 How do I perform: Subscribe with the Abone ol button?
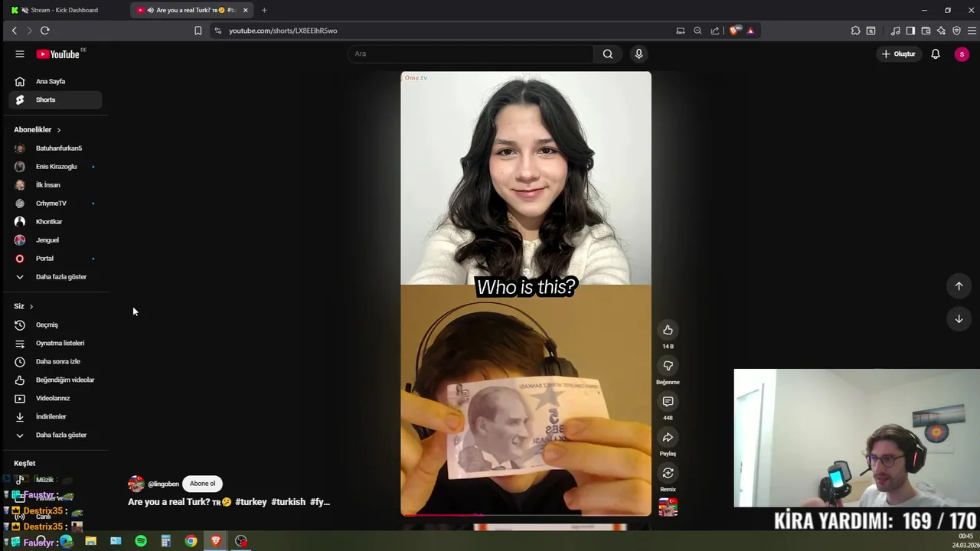[x=202, y=484]
